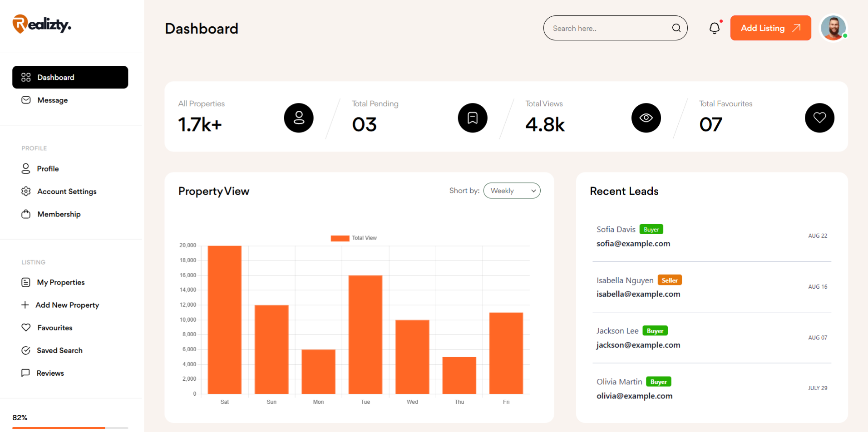Select the Profile icon under PROFILE section

pyautogui.click(x=26, y=168)
